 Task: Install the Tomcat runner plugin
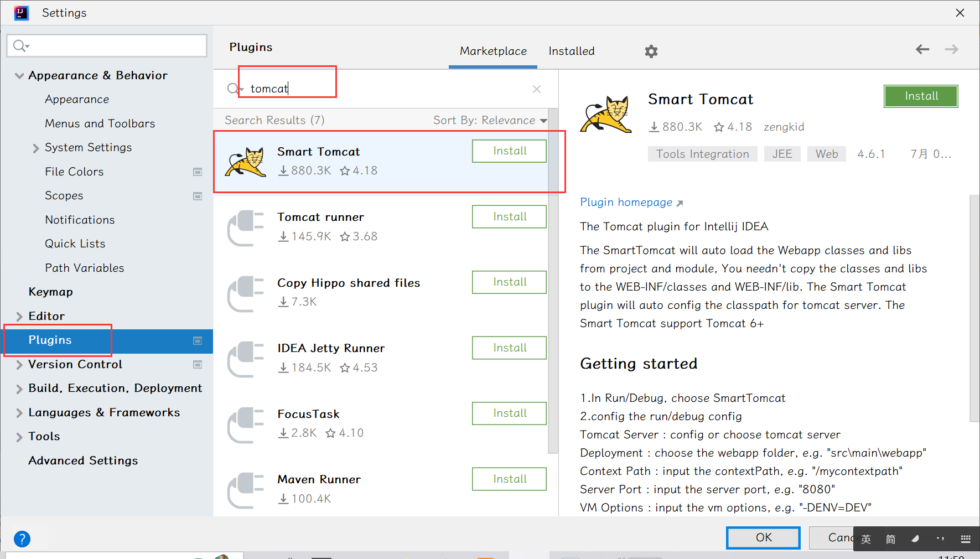[x=509, y=217]
